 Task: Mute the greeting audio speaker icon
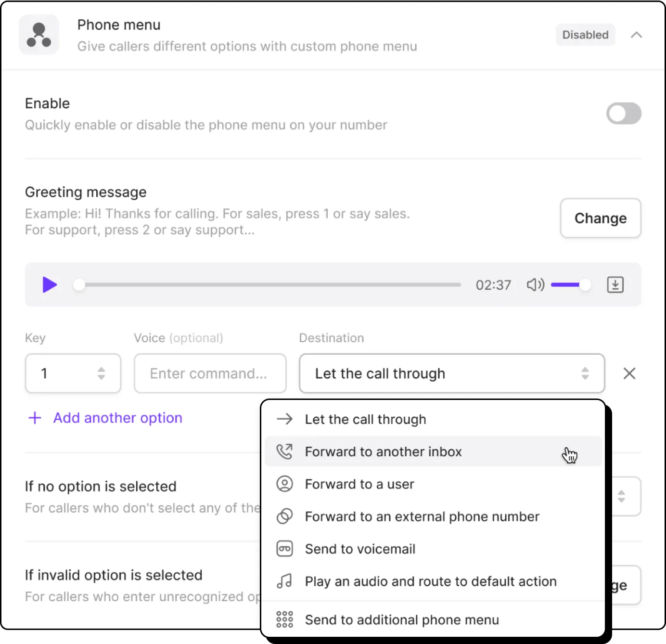535,284
